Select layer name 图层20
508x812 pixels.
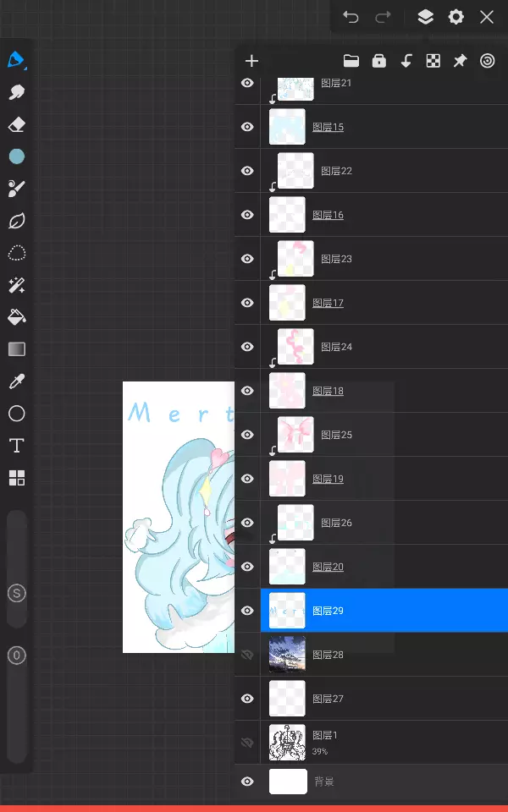point(329,567)
